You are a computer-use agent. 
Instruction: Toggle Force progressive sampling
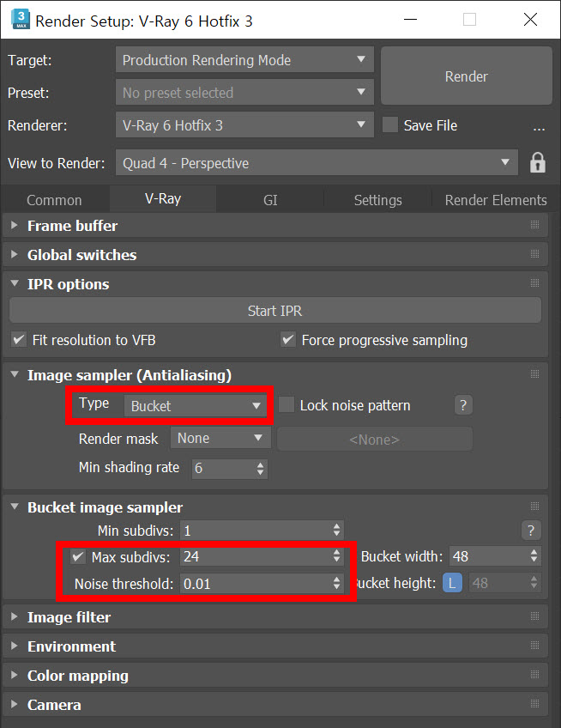point(288,340)
